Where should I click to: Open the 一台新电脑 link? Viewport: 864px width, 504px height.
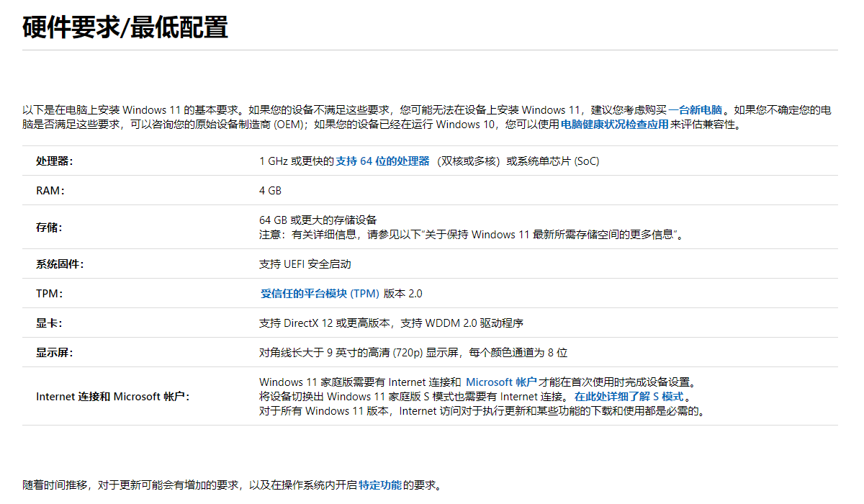click(x=696, y=110)
